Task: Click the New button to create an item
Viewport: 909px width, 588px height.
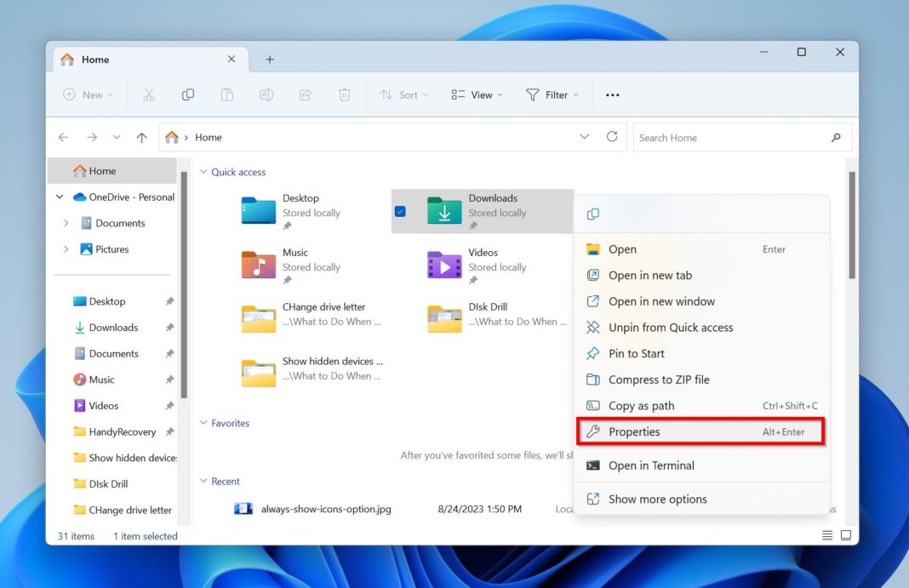Action: pos(87,94)
